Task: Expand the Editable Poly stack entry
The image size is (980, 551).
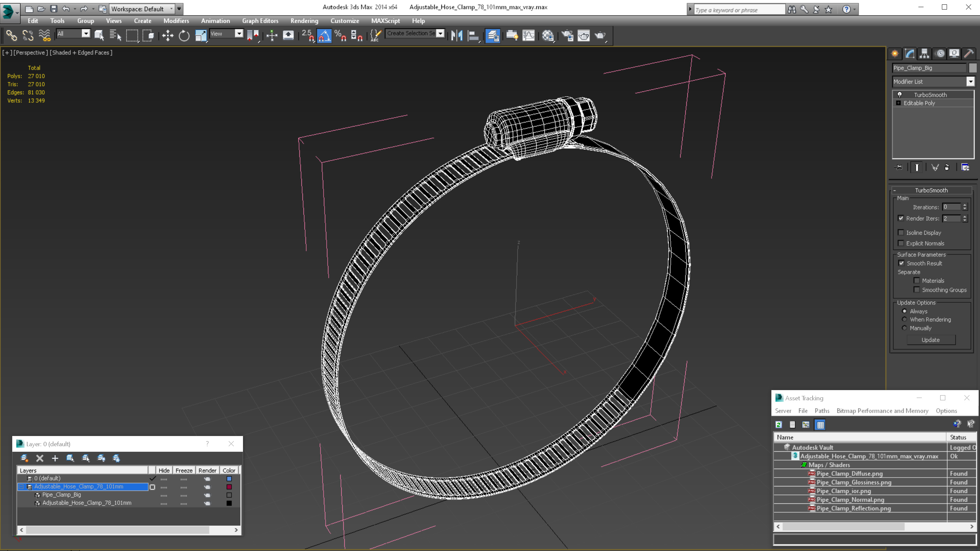Action: tap(899, 103)
